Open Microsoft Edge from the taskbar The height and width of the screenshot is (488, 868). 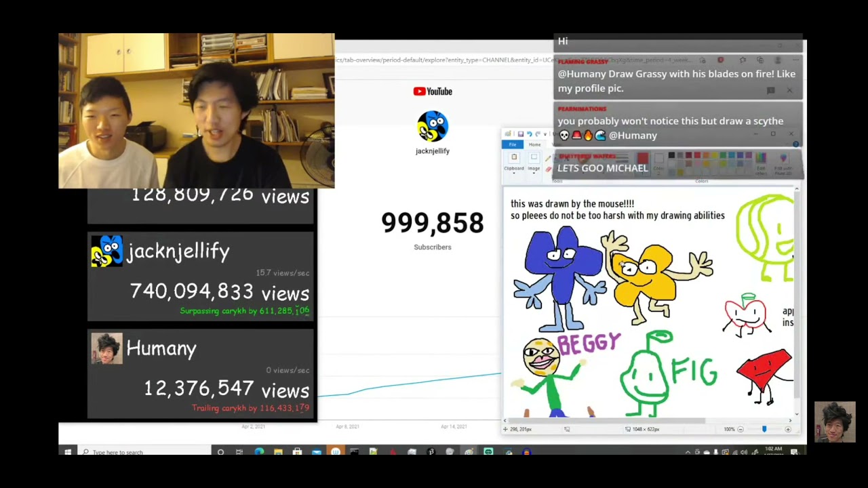click(x=259, y=452)
